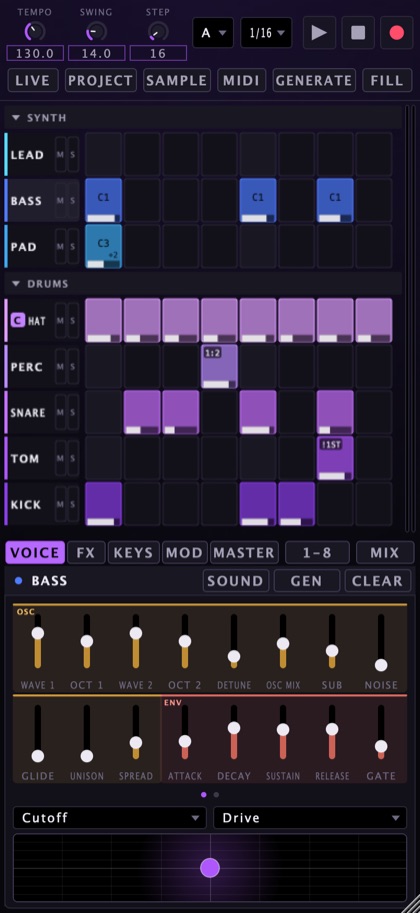Click the GEN button
420x913 pixels.
click(306, 581)
